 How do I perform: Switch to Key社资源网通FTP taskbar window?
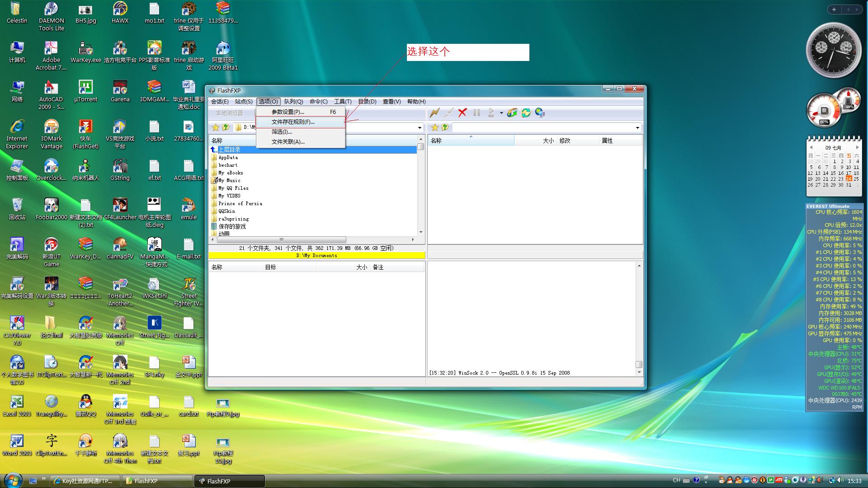[x=85, y=481]
